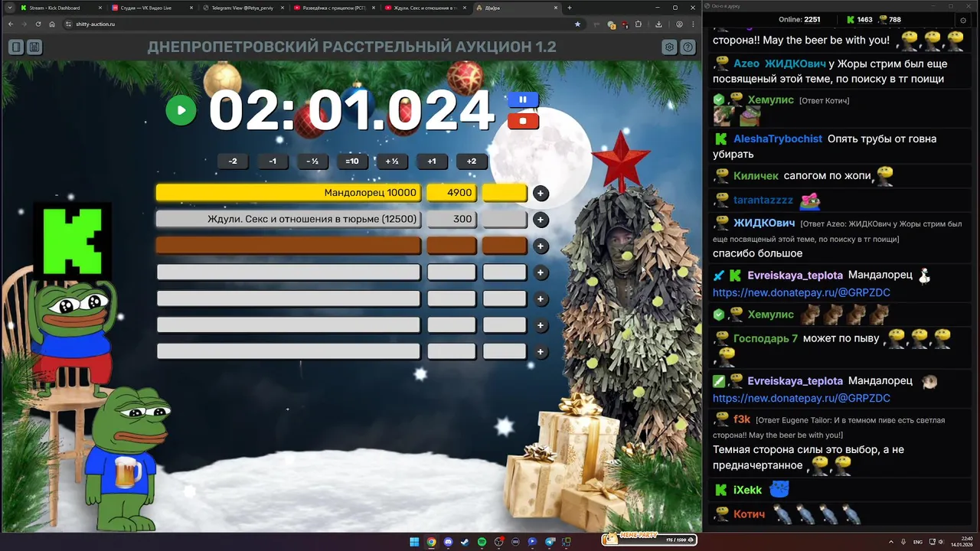Pause the timer with blue pause button
The height and width of the screenshot is (551, 980).
point(523,99)
